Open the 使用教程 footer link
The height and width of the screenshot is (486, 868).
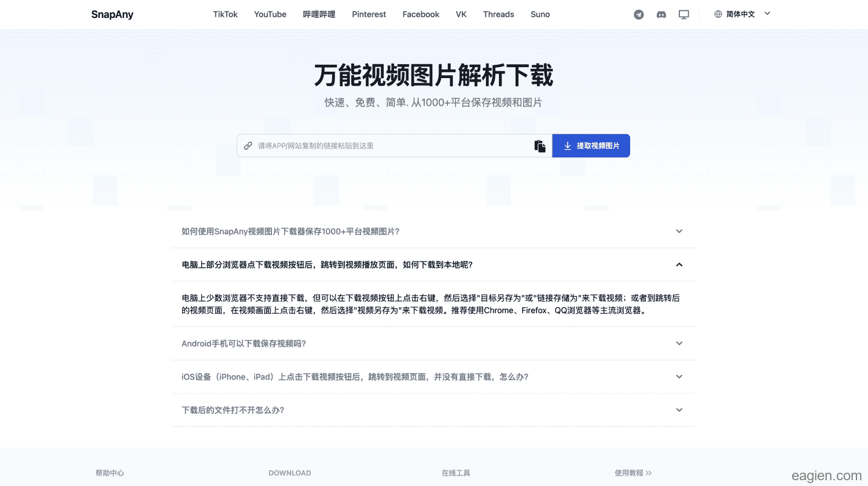pyautogui.click(x=632, y=473)
